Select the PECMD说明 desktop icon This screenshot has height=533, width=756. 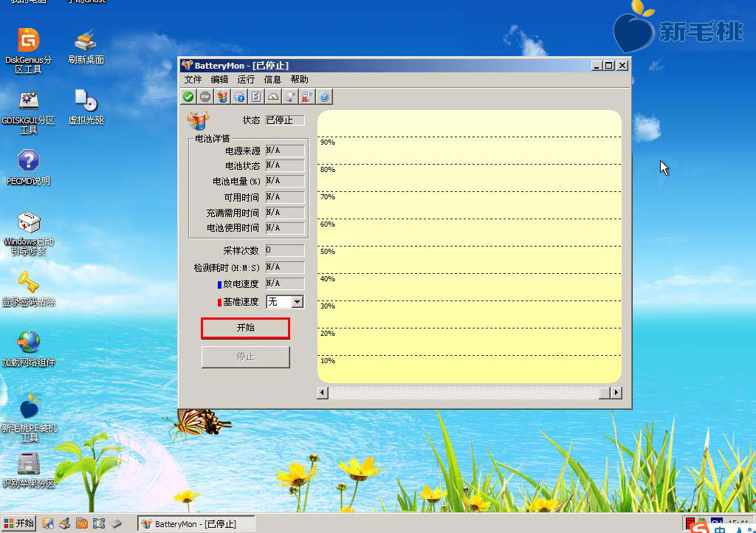[29, 168]
